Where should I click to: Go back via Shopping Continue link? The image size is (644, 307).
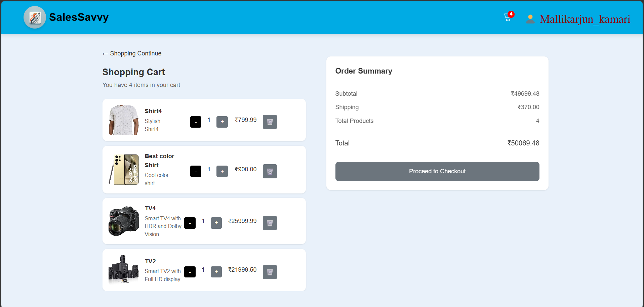132,53
